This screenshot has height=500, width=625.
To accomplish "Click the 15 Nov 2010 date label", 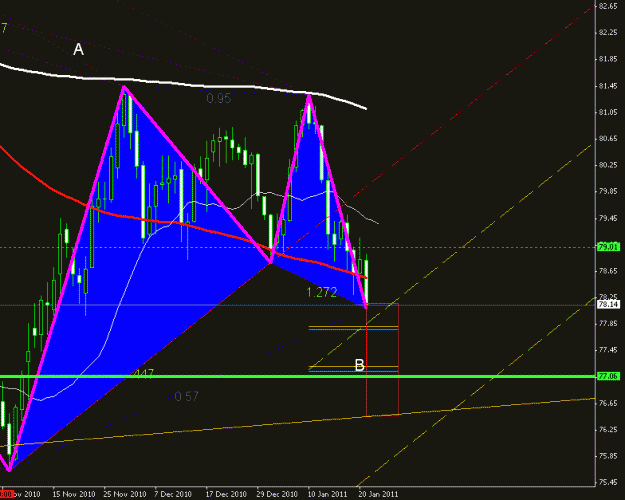I will pos(74,494).
